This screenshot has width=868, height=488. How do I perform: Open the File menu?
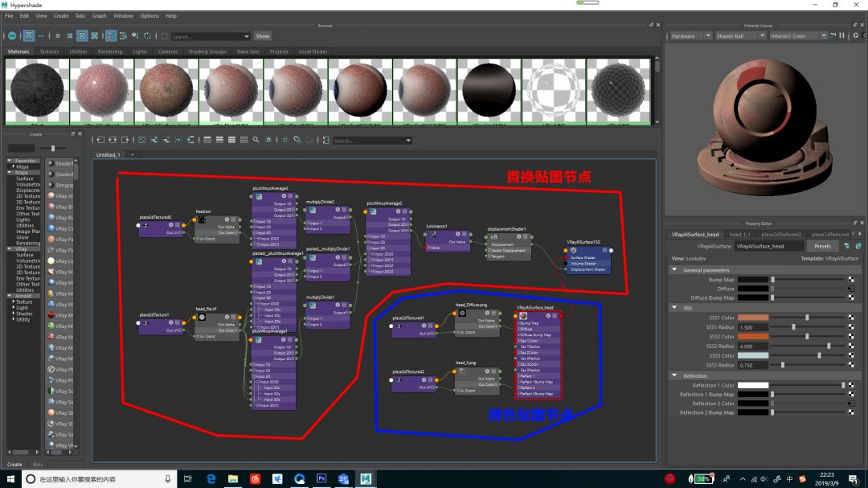pos(9,16)
